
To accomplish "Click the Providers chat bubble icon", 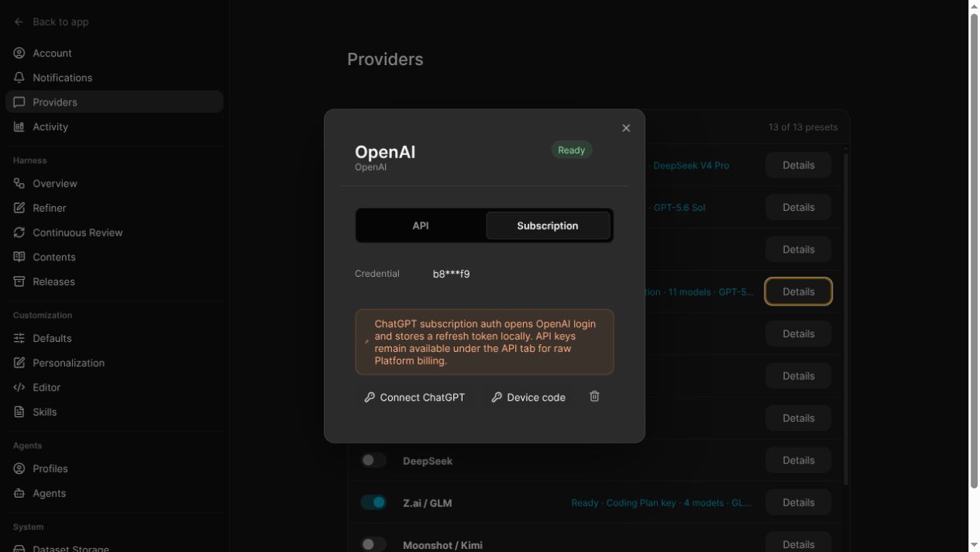I will coord(19,102).
